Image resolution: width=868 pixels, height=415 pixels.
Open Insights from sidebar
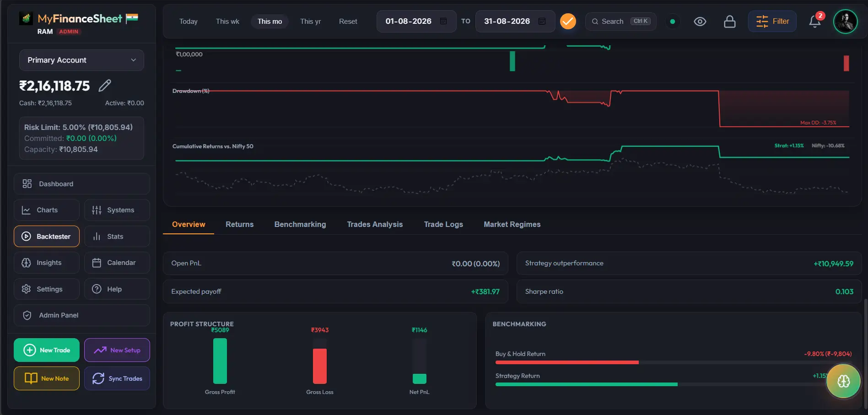[46, 263]
